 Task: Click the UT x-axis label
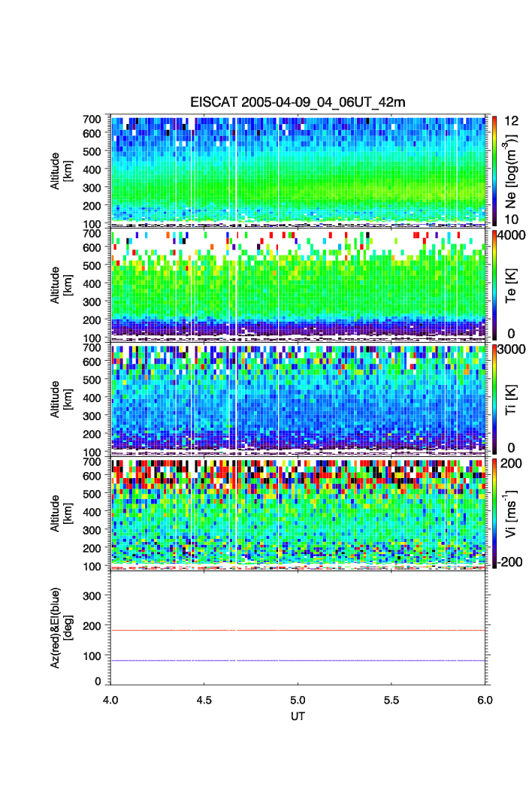pyautogui.click(x=298, y=716)
